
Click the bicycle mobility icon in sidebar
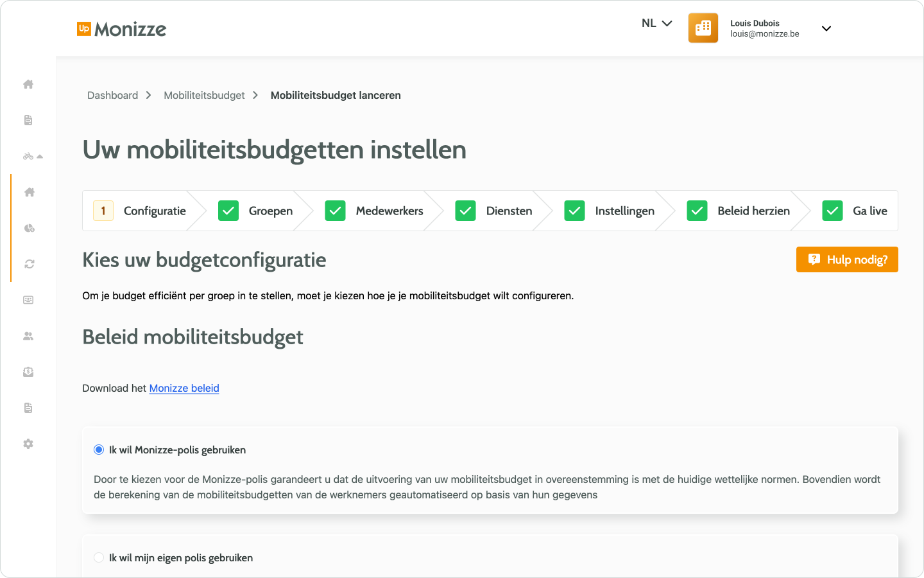(28, 156)
